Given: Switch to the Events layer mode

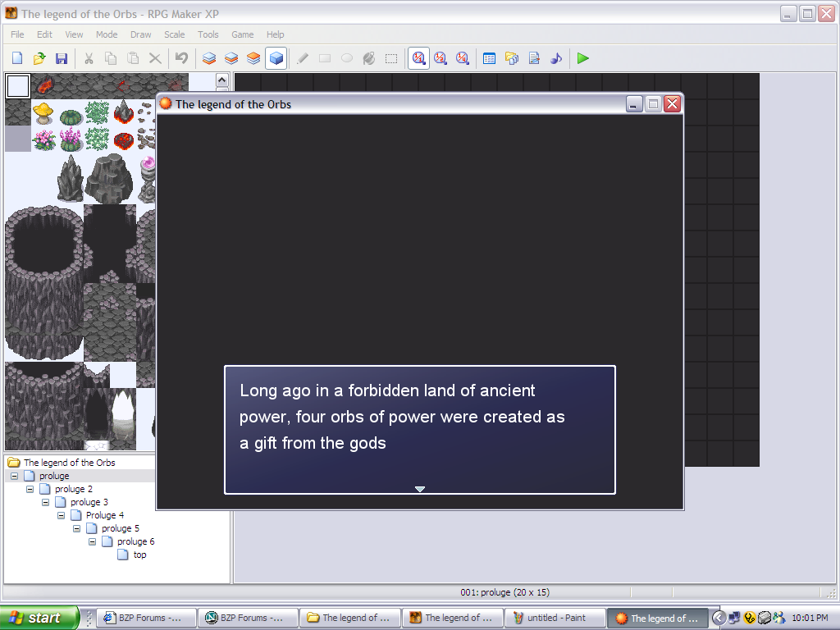Looking at the screenshot, I should [x=276, y=58].
